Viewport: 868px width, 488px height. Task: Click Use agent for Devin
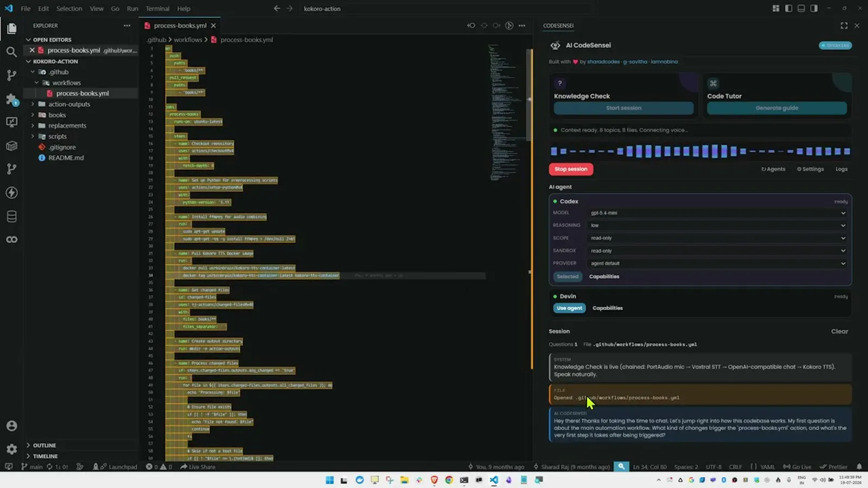[569, 308]
